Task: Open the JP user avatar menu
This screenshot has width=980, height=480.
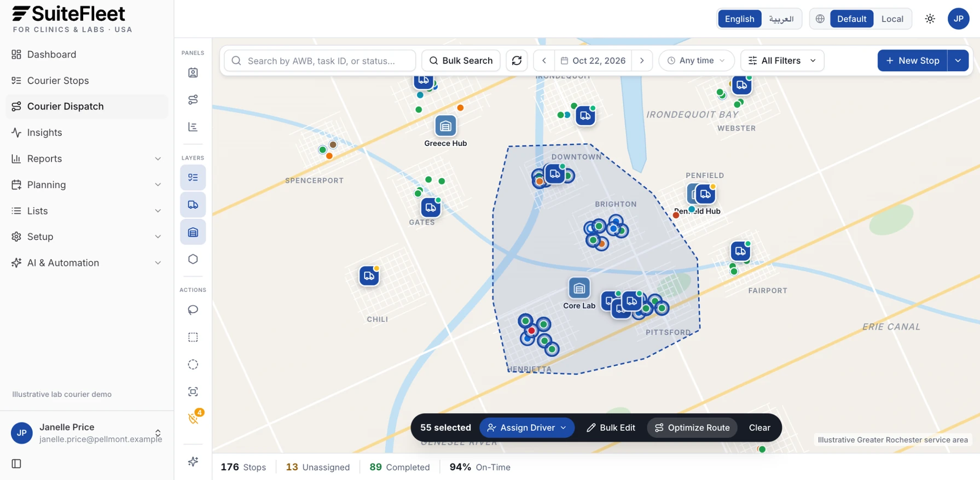Action: 959,19
